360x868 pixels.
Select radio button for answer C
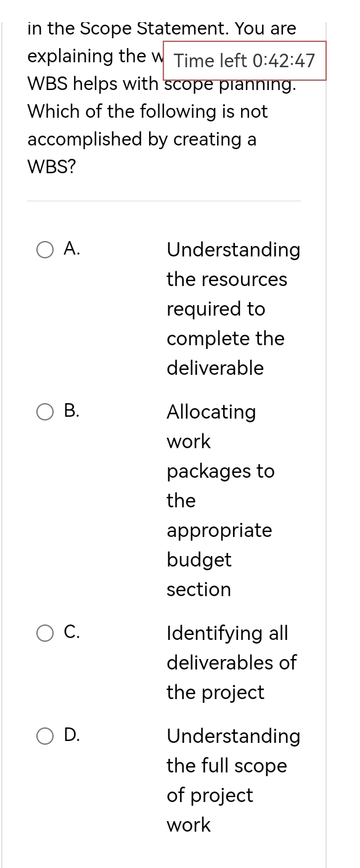[44, 633]
